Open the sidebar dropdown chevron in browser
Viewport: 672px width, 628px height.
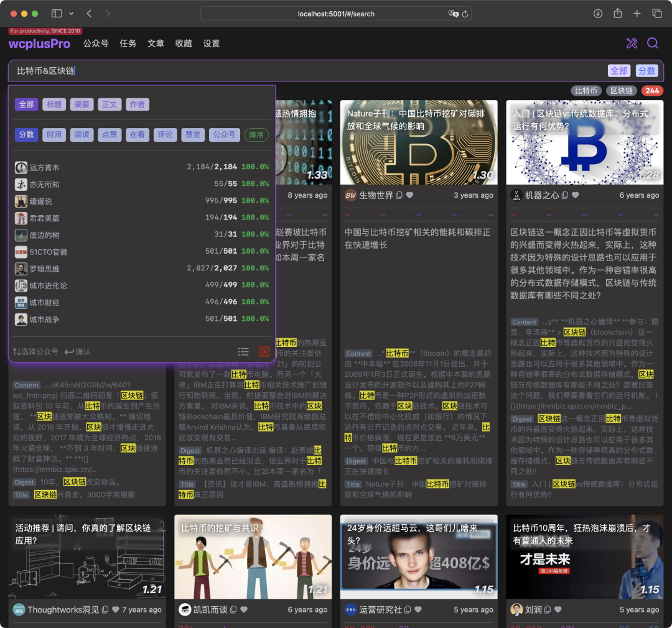pyautogui.click(x=71, y=14)
